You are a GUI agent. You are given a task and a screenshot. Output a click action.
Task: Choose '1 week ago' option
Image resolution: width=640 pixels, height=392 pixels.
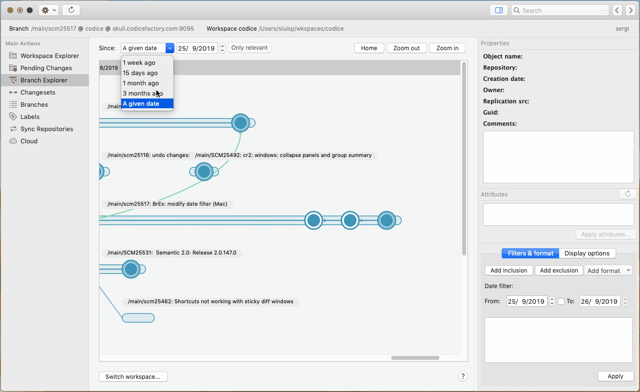147,62
